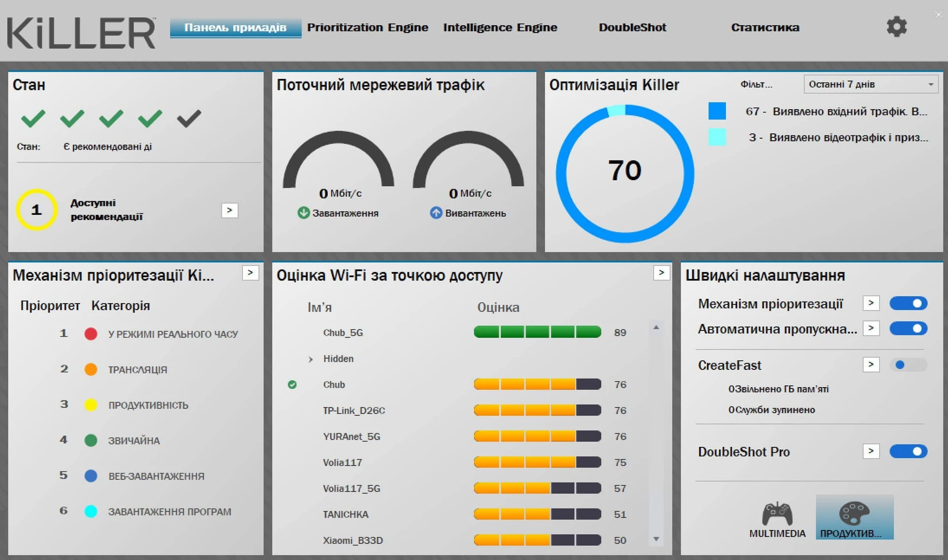
Task: Expand the Hidden network row
Action: [311, 360]
